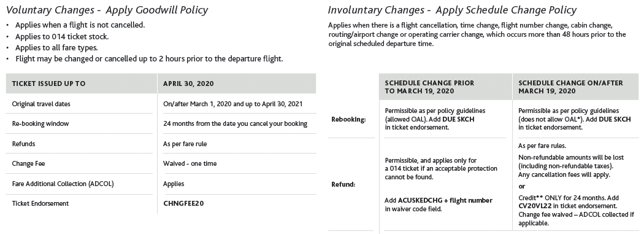Click Schedule Change Prior to March 19 header
The height and width of the screenshot is (234, 644).
(x=429, y=87)
